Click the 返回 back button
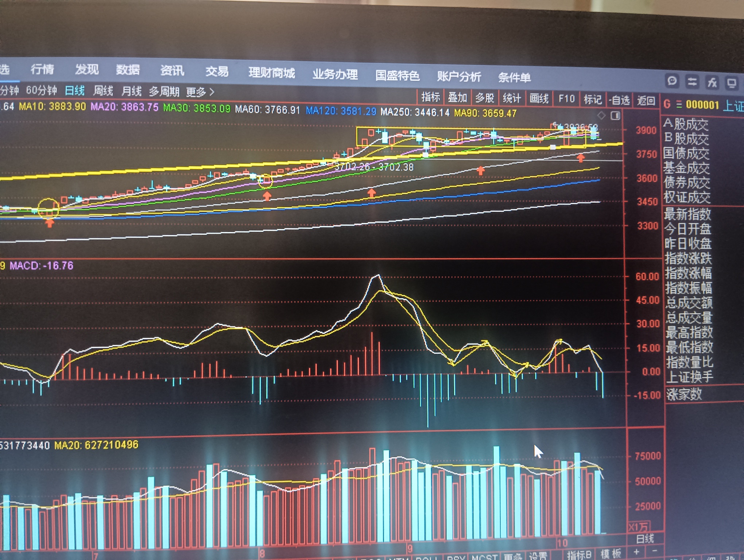Image resolution: width=744 pixels, height=560 pixels. click(646, 101)
